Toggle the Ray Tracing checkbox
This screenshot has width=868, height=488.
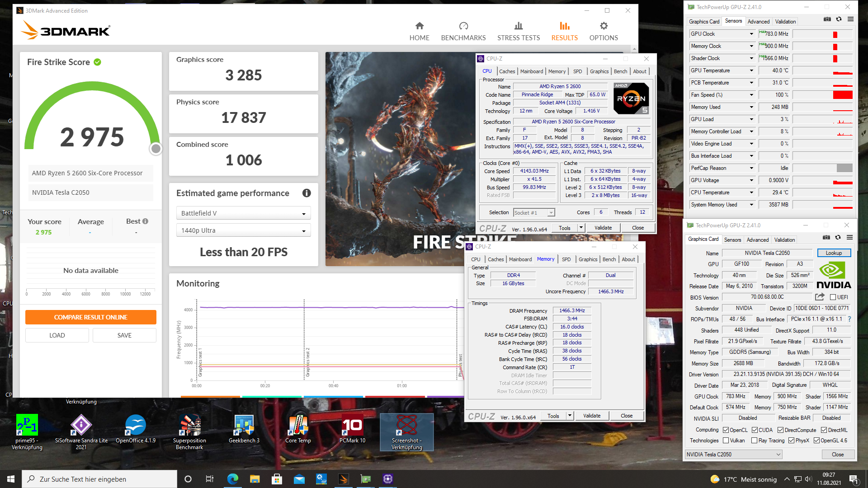(754, 441)
